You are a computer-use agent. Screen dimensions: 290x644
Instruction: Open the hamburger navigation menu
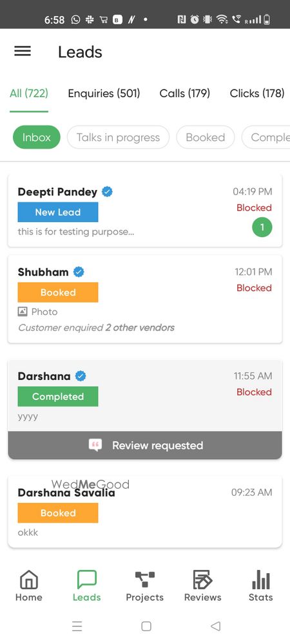click(23, 51)
